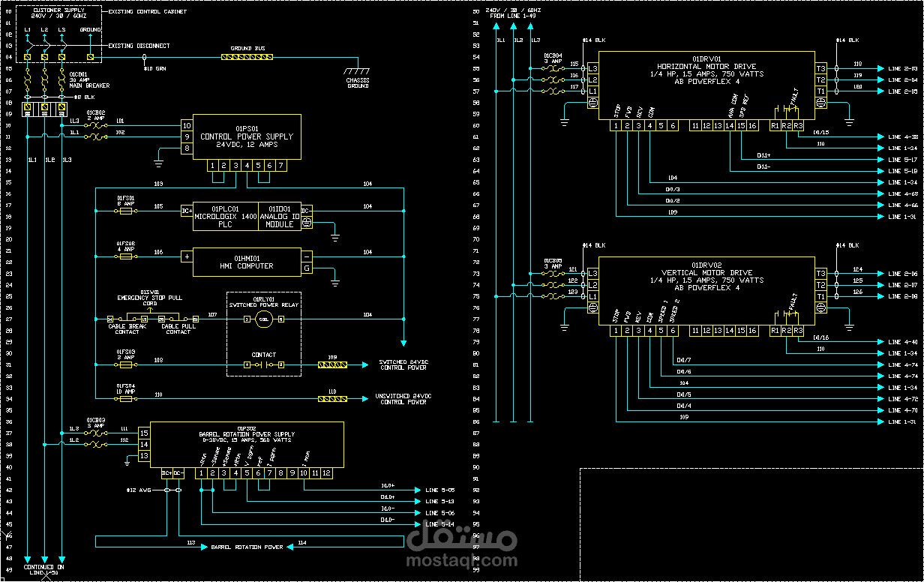
Task: Click the 01PS02 Barrel Rotation Power Supply block
Action: click(247, 445)
